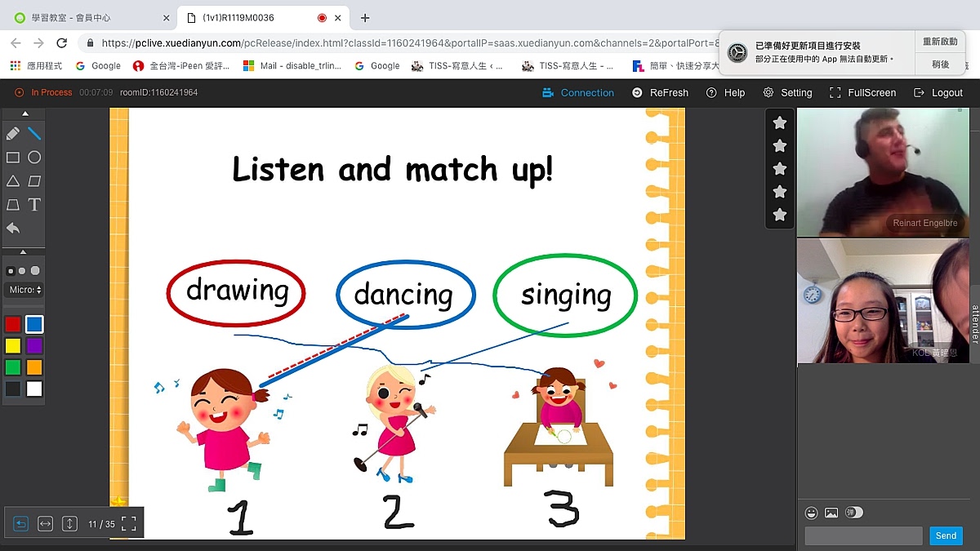Choose the circle shape tool

point(34,158)
